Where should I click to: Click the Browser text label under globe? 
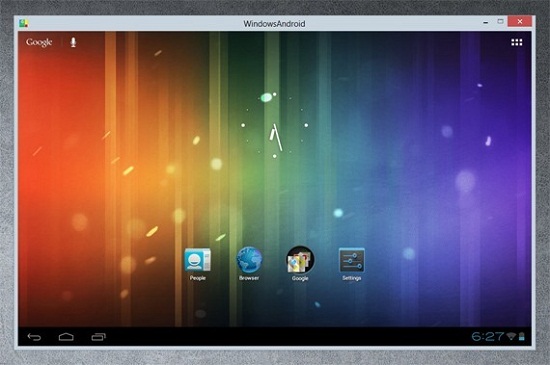pos(249,278)
